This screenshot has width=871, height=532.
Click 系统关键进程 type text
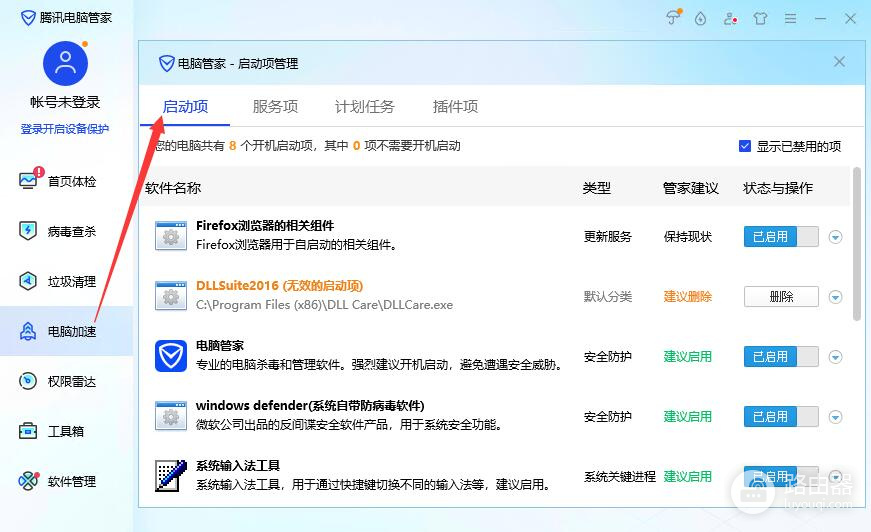pos(619,476)
